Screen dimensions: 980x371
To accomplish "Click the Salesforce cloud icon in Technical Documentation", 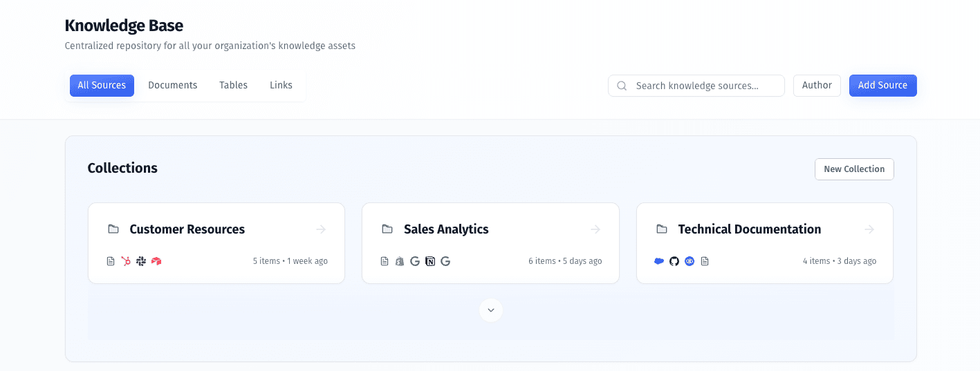I will pyautogui.click(x=659, y=261).
